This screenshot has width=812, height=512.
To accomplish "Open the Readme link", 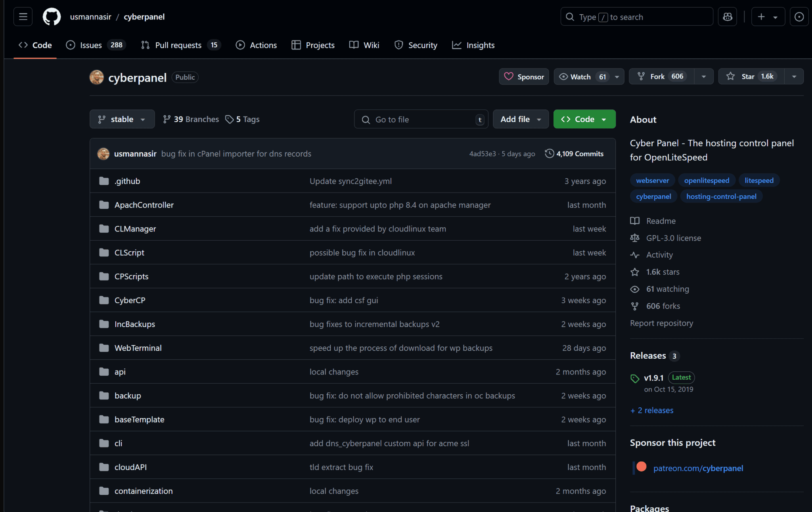I will point(653,221).
